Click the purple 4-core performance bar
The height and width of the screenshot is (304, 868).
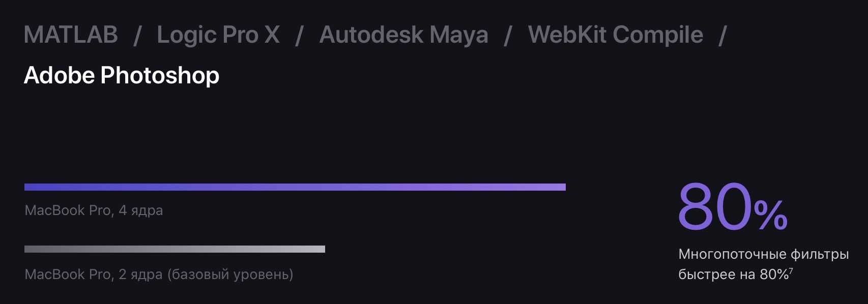(295, 187)
